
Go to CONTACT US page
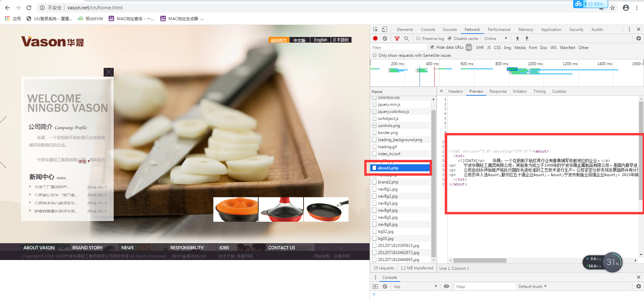point(282,248)
